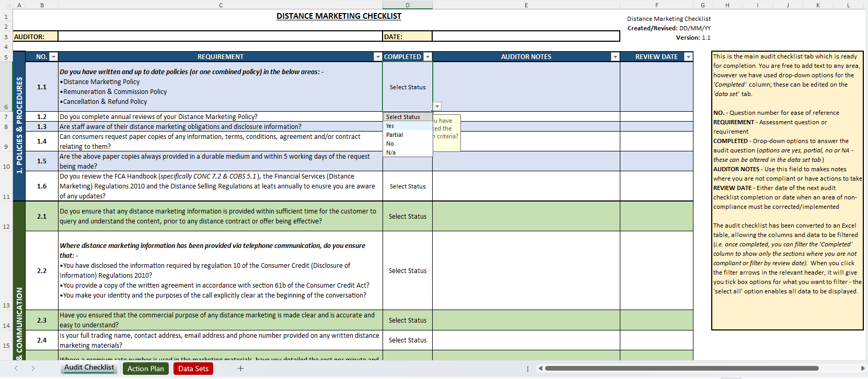Screen dimensions: 868x379
Task: Open the NO. column filter arrow
Action: (x=53, y=57)
